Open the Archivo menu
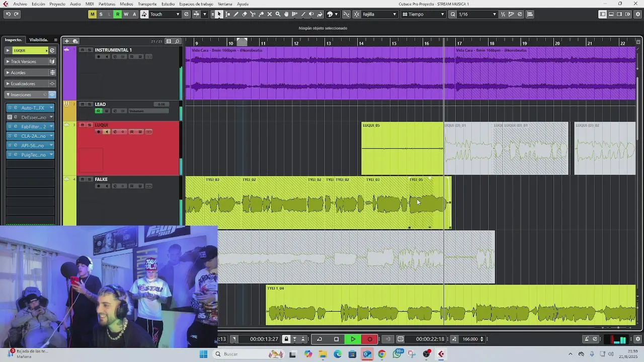 coord(20,4)
